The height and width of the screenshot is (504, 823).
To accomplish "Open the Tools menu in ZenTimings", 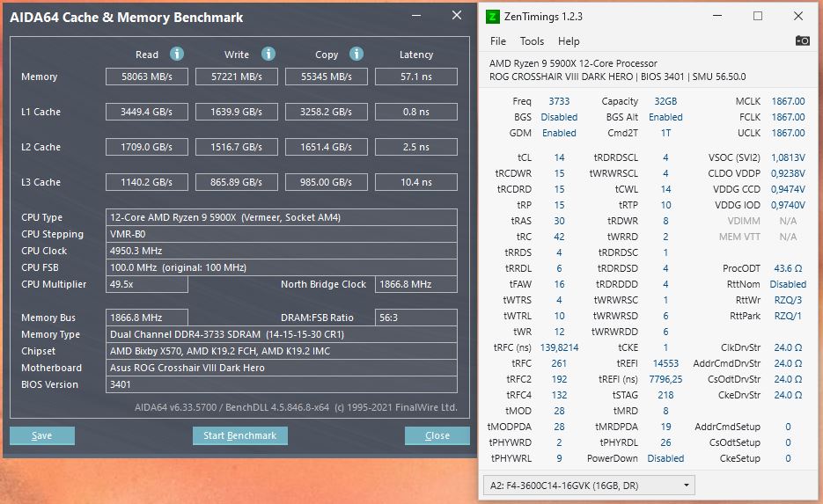I will click(532, 41).
